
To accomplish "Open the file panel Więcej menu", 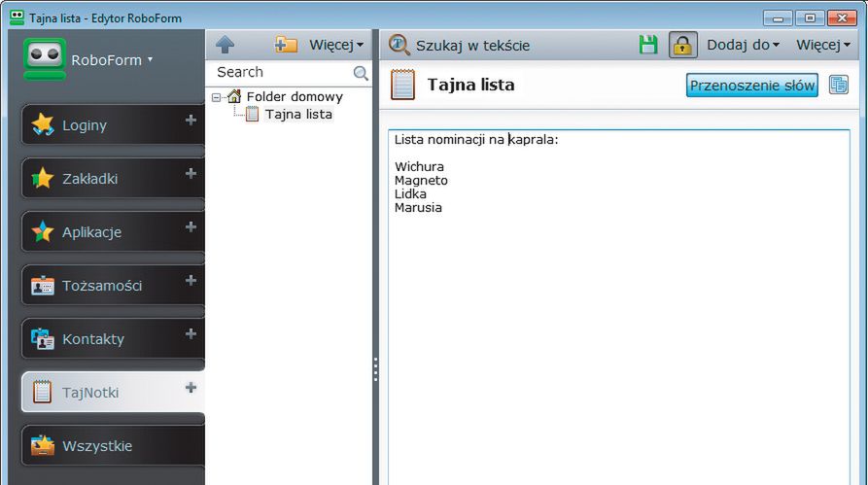I will tap(336, 45).
